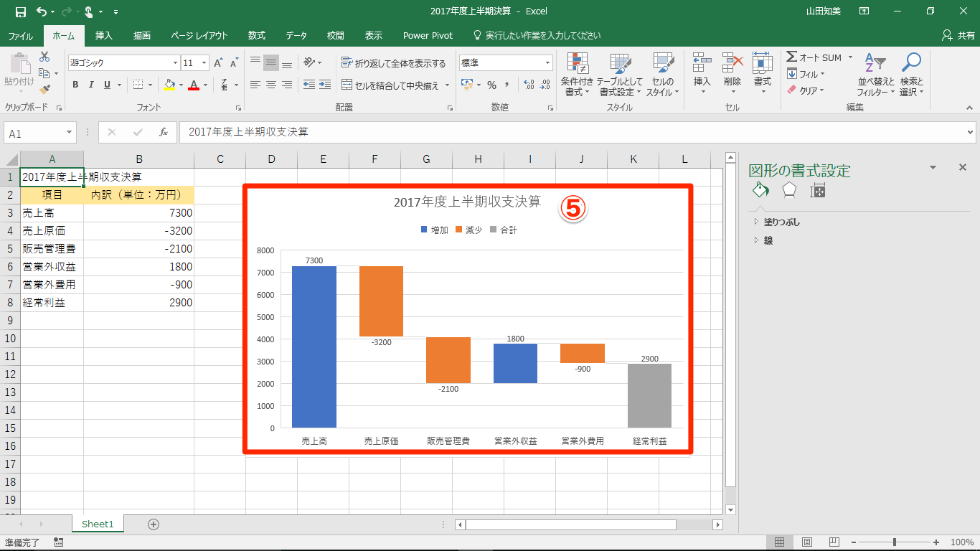Expand the formula bar
The height and width of the screenshot is (551, 980).
point(971,133)
